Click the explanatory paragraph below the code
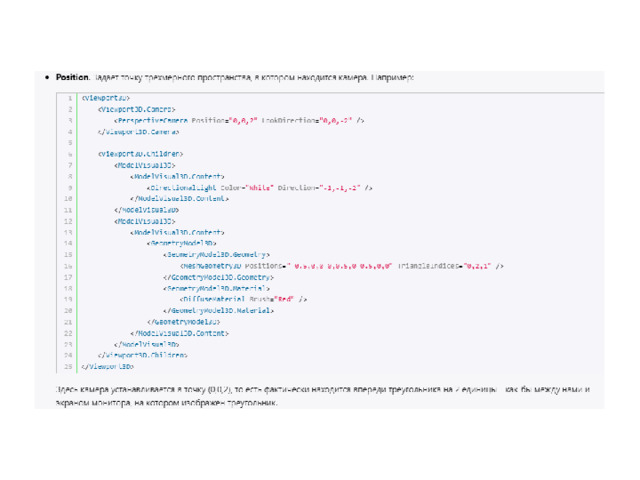 click(322, 396)
